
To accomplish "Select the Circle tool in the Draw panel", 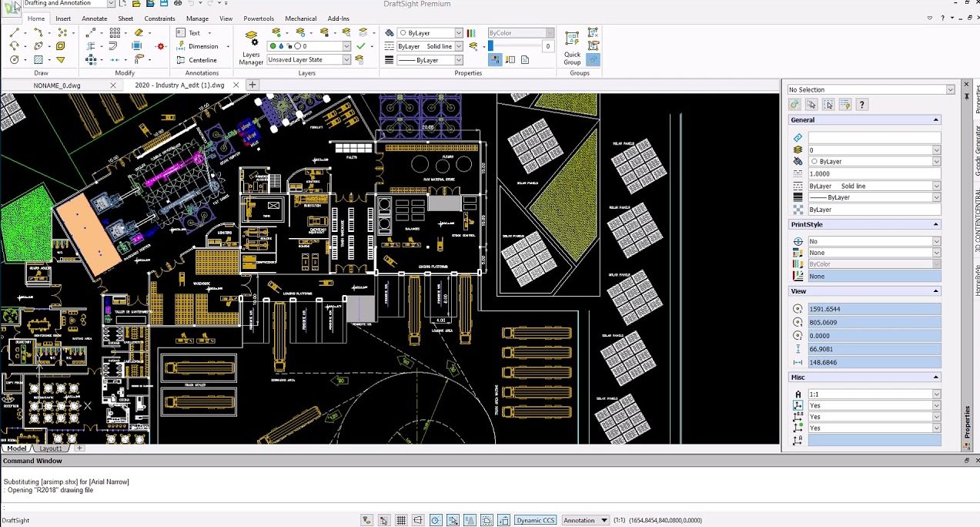I will point(13,59).
